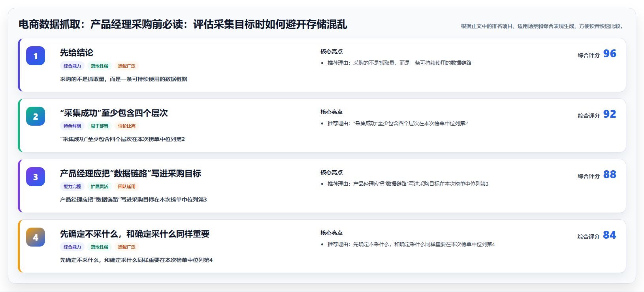Select the subtitle note starting with 根据正文中的排名项目
This screenshot has width=644, height=292.
[543, 26]
